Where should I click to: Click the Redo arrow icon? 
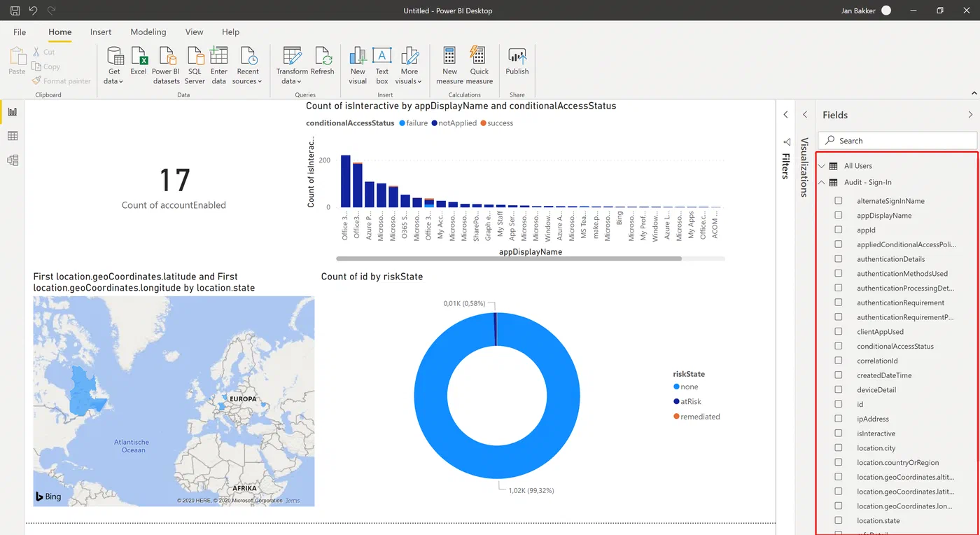pyautogui.click(x=52, y=11)
